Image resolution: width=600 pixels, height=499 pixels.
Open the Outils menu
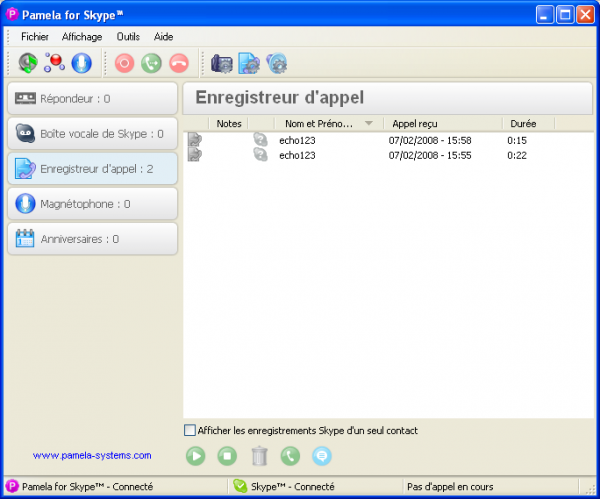pos(128,36)
